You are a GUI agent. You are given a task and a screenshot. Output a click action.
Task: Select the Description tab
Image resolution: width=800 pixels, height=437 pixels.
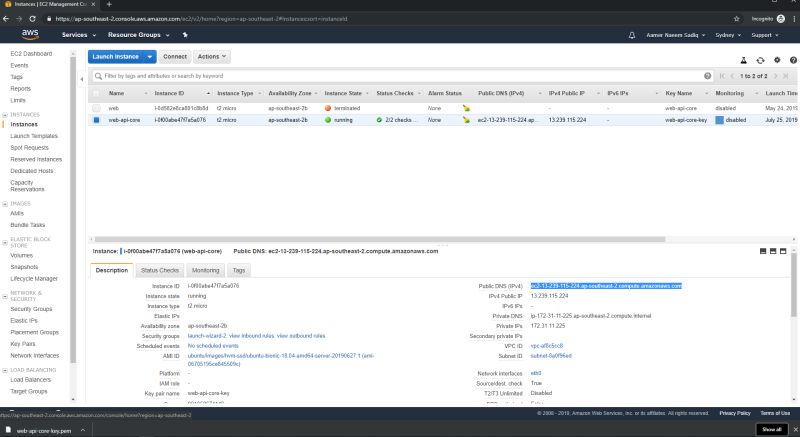112,270
